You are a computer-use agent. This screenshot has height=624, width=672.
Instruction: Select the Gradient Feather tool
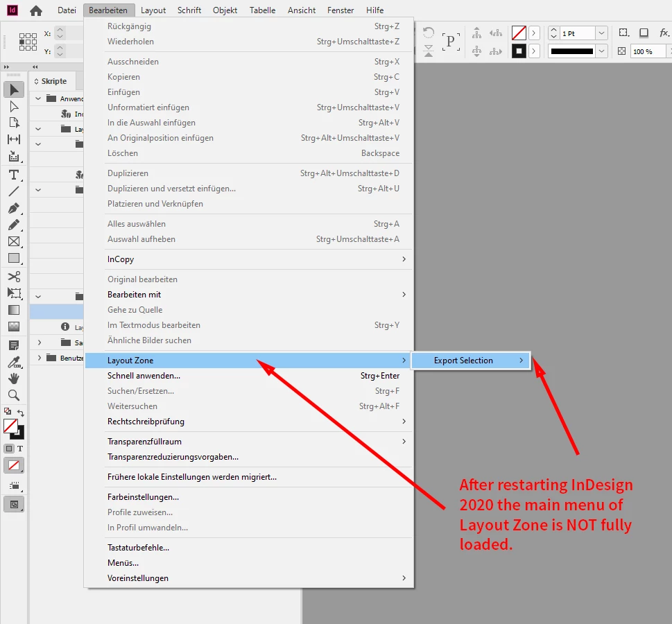(14, 327)
